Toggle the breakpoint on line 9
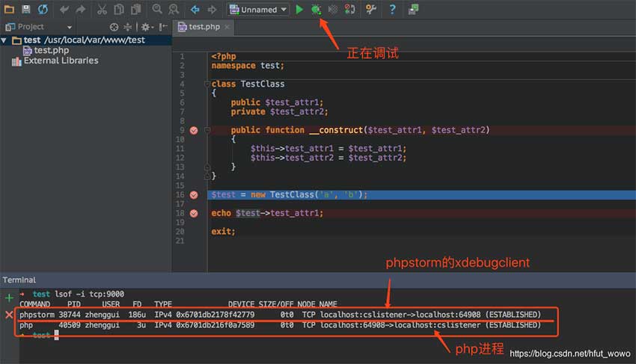This screenshot has height=364, width=636. [194, 130]
